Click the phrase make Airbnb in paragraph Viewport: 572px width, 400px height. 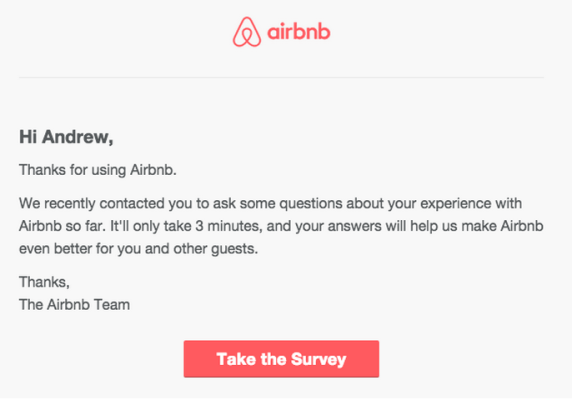tap(502, 226)
